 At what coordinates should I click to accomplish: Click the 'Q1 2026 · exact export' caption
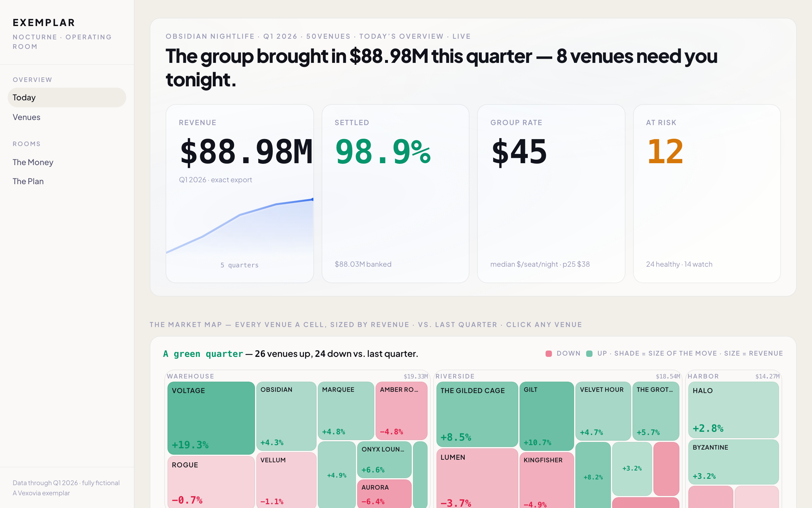(x=215, y=180)
